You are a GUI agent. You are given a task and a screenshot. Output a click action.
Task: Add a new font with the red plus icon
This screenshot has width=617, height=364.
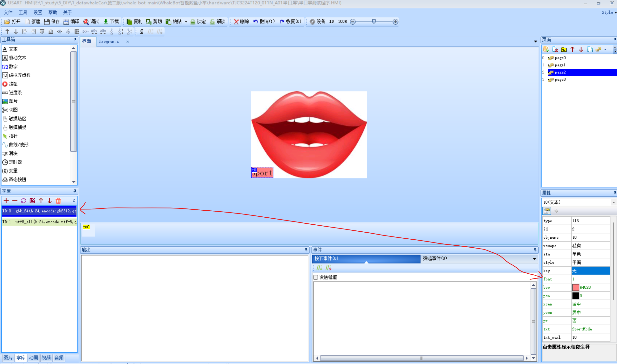[6, 201]
